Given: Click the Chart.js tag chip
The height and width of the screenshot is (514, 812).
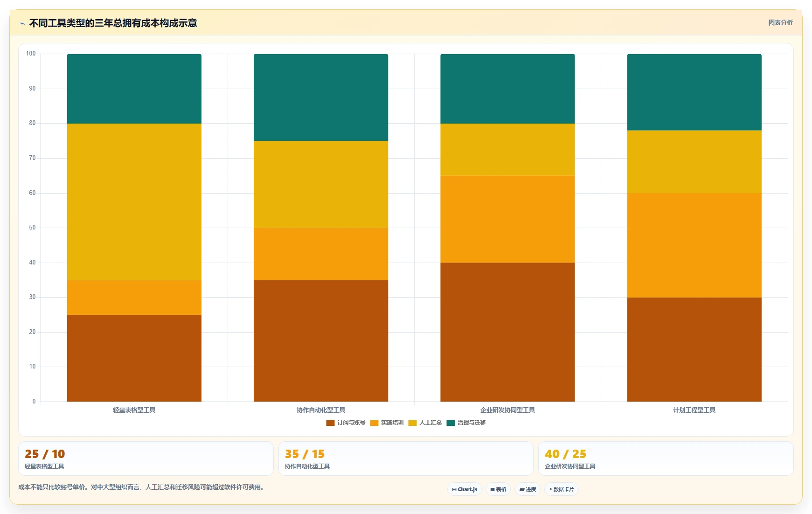Looking at the screenshot, I should pyautogui.click(x=465, y=489).
